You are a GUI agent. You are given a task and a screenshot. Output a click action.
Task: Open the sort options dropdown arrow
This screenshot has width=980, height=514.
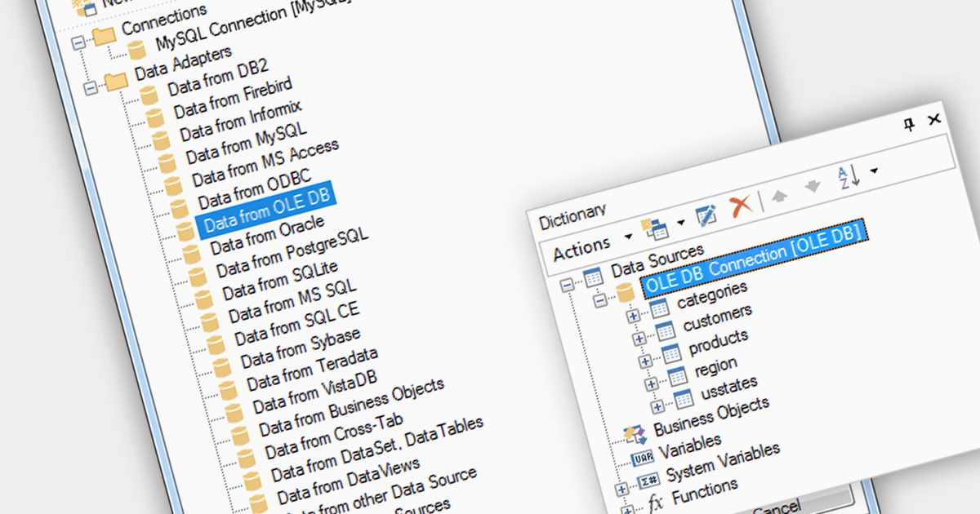[x=875, y=171]
